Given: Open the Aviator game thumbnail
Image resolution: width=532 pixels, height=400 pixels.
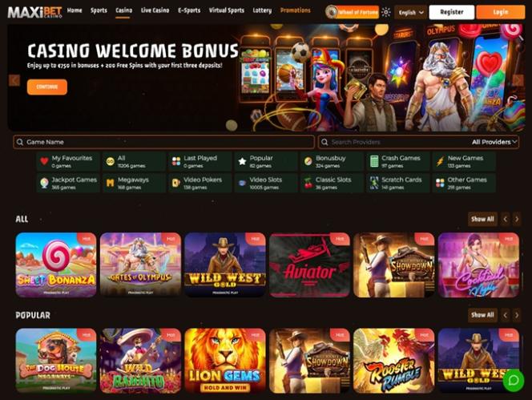Looking at the screenshot, I should click(x=309, y=265).
